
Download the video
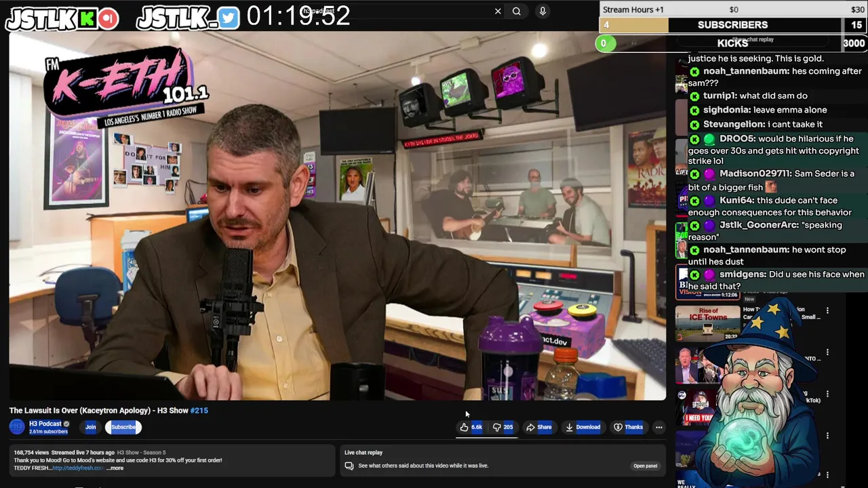[583, 427]
